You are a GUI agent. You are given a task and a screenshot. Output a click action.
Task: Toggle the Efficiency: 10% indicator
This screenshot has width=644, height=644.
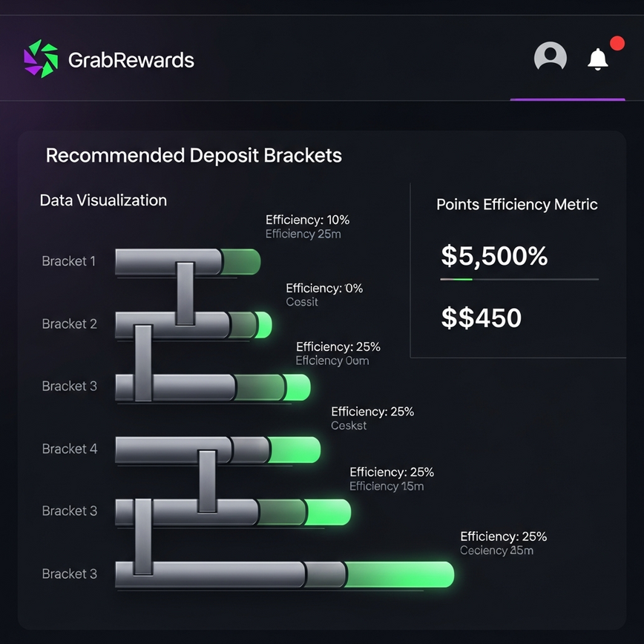(307, 220)
